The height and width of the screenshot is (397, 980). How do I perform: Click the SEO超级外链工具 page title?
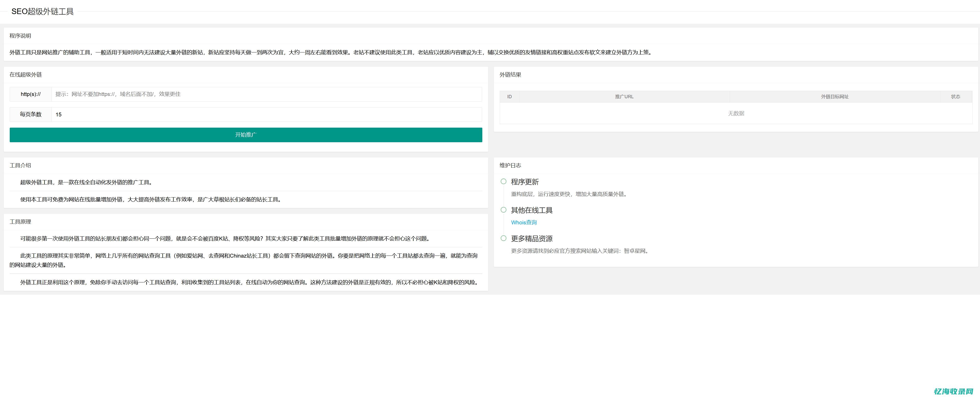[43, 12]
